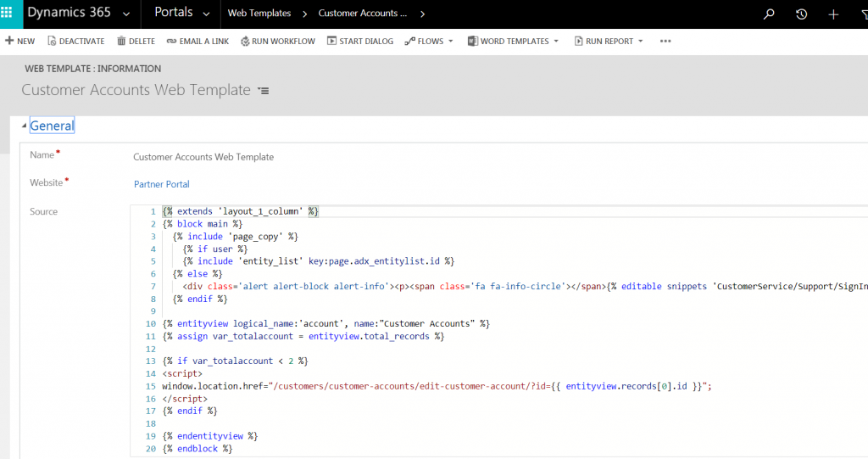This screenshot has width=868, height=459.
Task: Expand WORD TEMPLATES dropdown arrow
Action: click(x=556, y=41)
